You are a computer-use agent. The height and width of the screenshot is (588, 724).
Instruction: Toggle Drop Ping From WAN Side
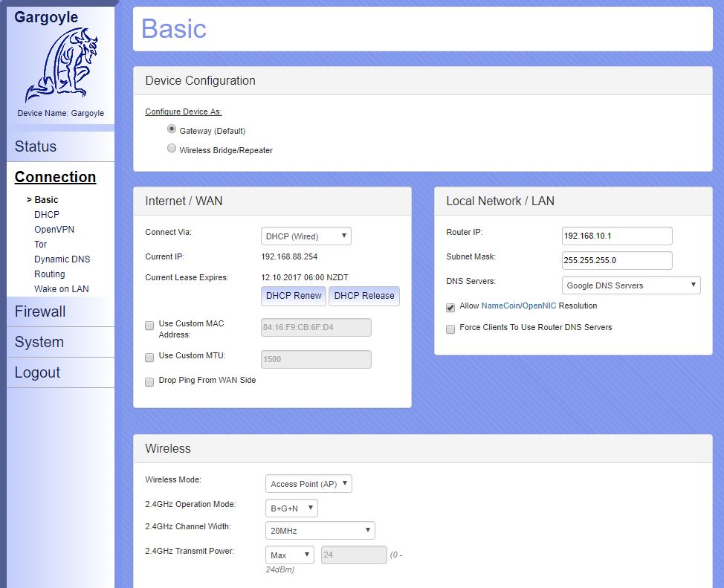[x=149, y=381]
